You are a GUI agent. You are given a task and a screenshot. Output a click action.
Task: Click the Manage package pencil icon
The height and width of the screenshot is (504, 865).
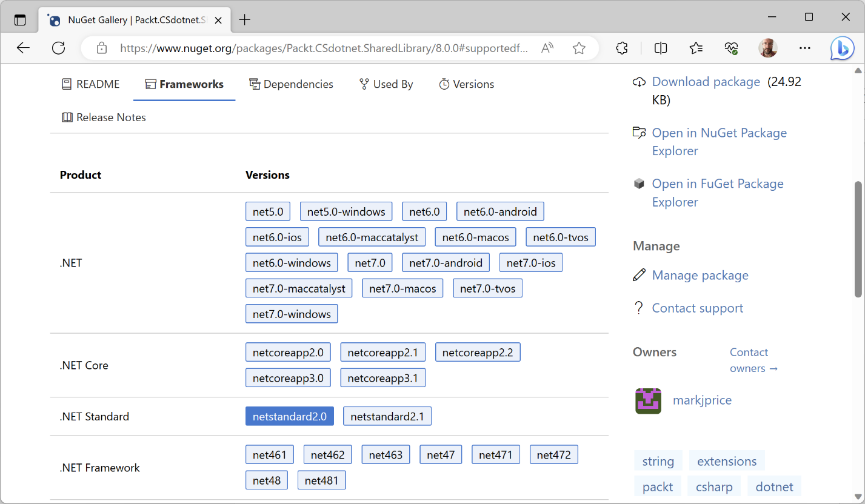coord(639,275)
